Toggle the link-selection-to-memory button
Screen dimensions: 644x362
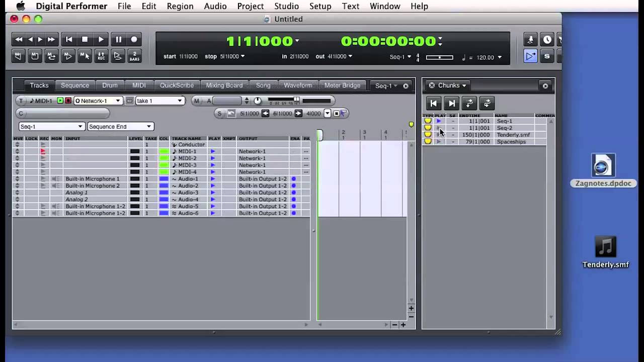pyautogui.click(x=85, y=56)
